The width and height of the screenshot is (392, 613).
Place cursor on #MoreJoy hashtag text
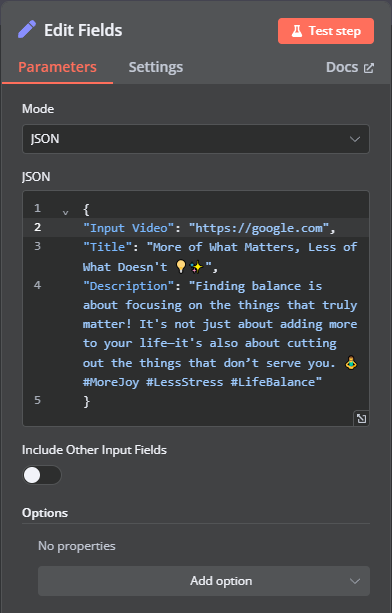click(111, 382)
